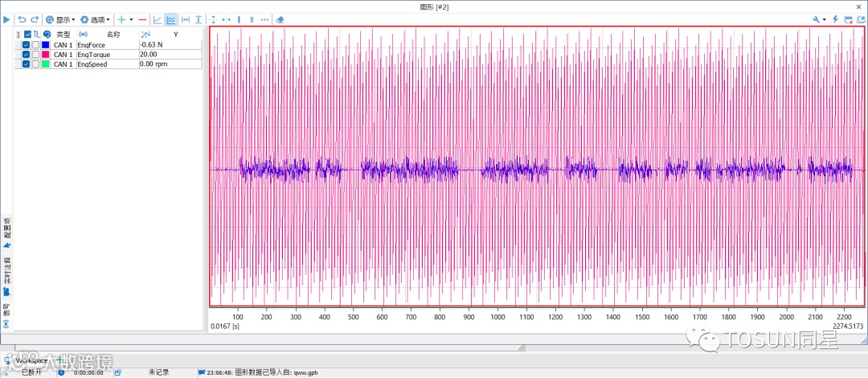The image size is (868, 378).
Task: Open the 实时注释 side tab
Action: 7,276
